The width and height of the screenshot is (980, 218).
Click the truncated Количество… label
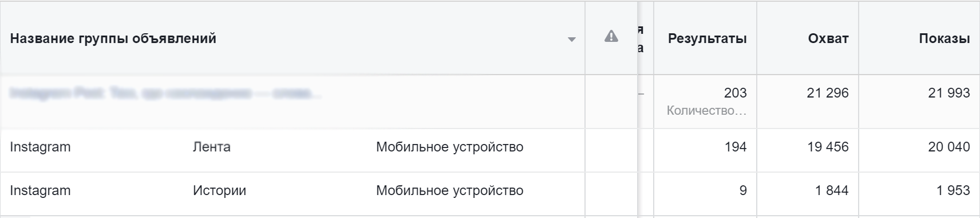[706, 111]
